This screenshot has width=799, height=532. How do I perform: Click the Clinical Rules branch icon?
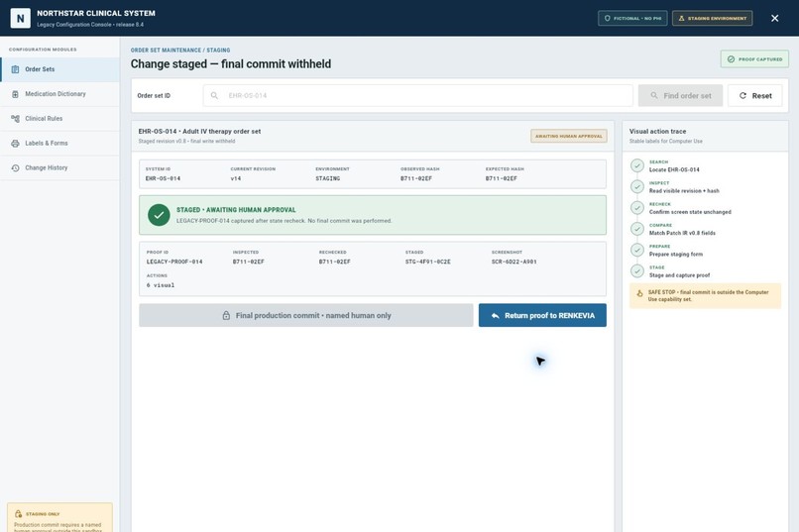15,119
